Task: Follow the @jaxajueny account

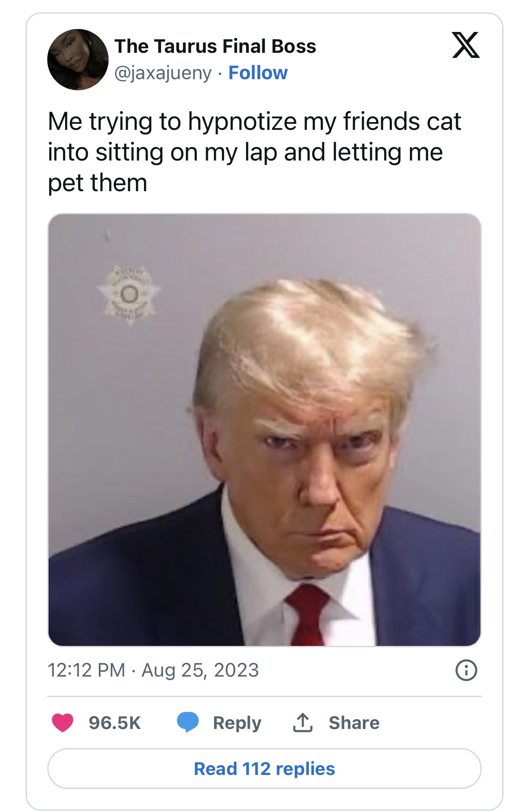Action: [x=258, y=73]
